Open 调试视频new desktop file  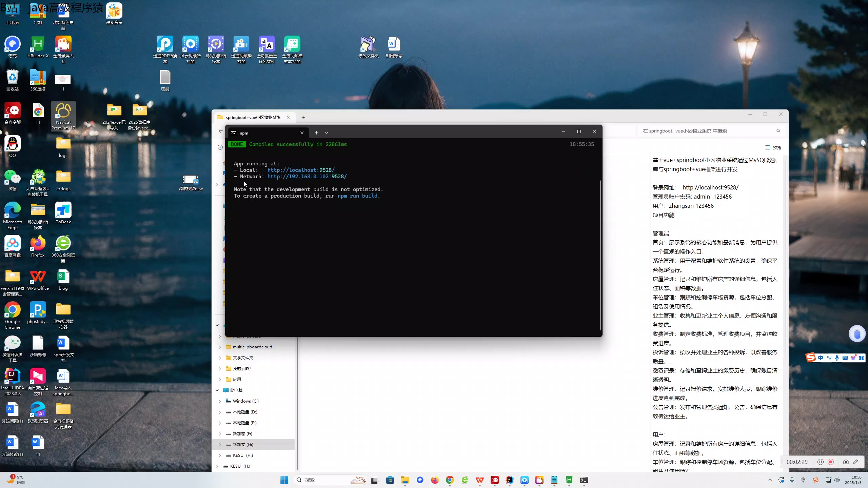click(x=191, y=183)
